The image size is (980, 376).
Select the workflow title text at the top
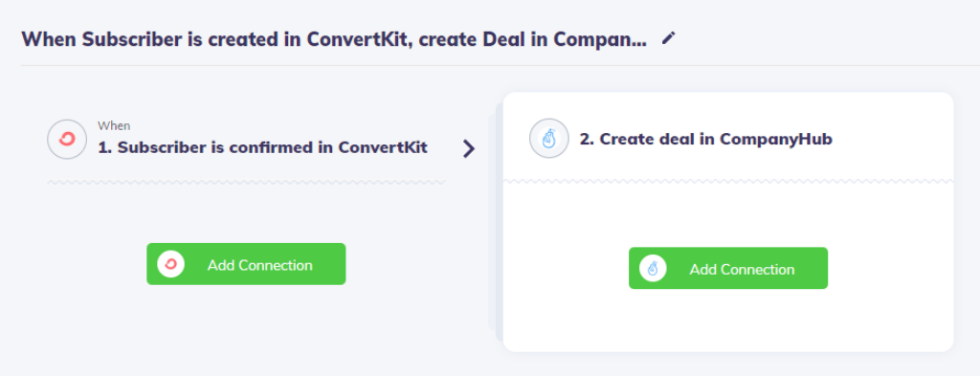334,39
